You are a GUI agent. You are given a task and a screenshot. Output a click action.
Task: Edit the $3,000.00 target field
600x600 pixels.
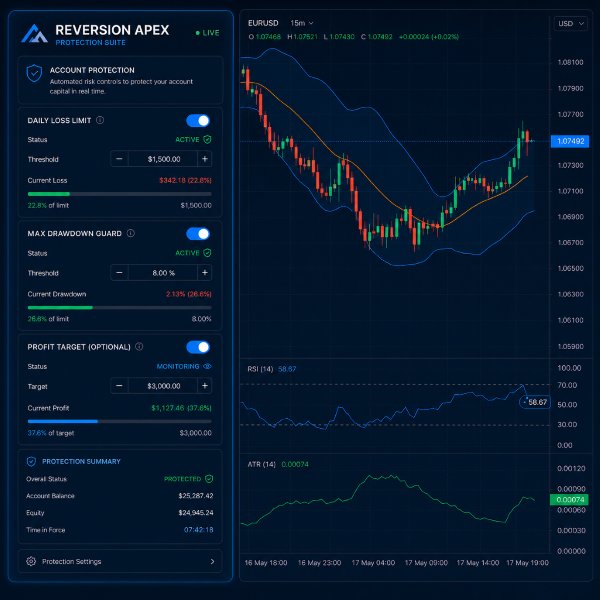[x=163, y=386]
